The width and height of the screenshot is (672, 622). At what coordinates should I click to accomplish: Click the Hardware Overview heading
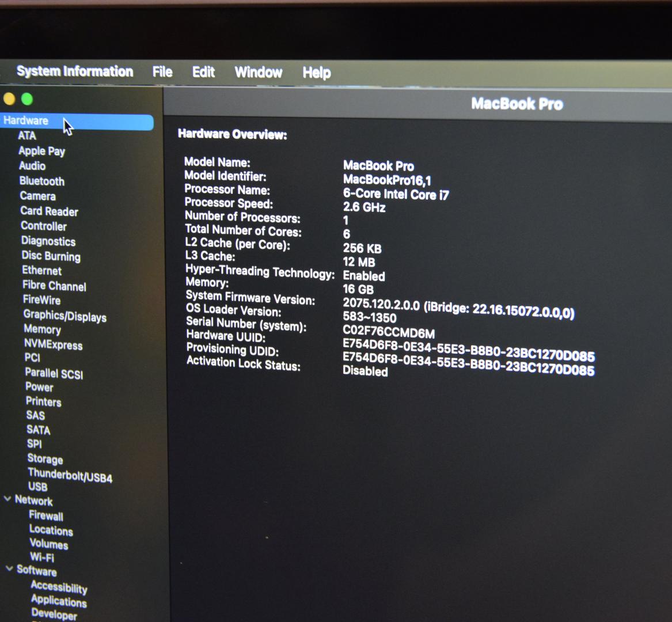point(232,134)
